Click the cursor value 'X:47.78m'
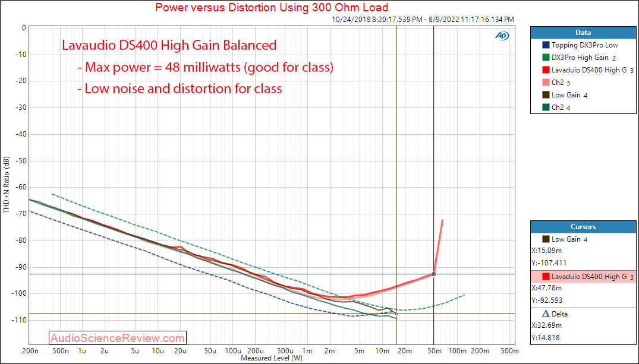 coord(546,288)
